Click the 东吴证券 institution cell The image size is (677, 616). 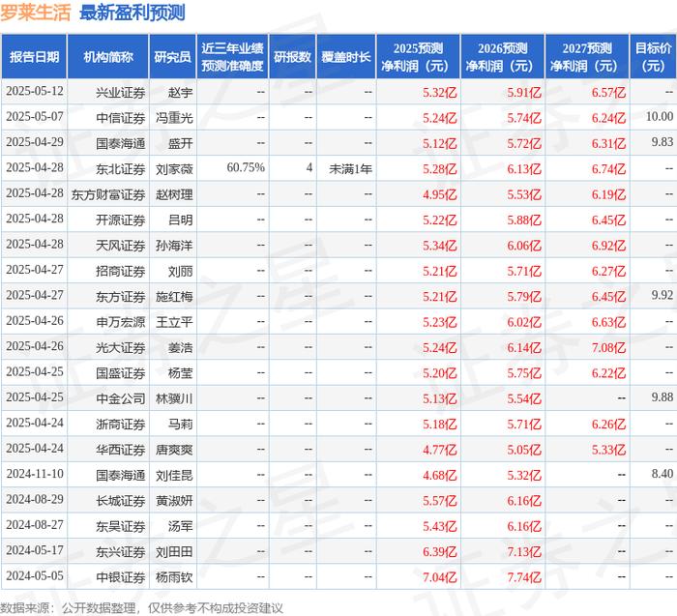[x=121, y=526]
